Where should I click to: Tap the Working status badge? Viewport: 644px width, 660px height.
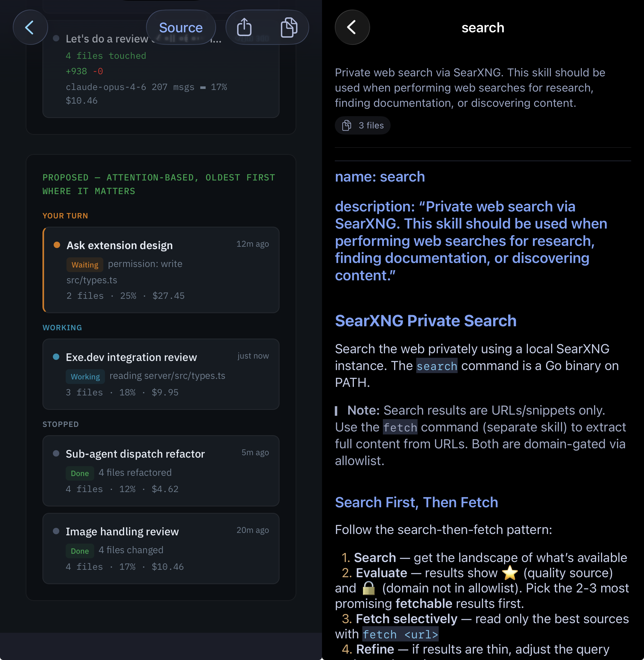(85, 376)
